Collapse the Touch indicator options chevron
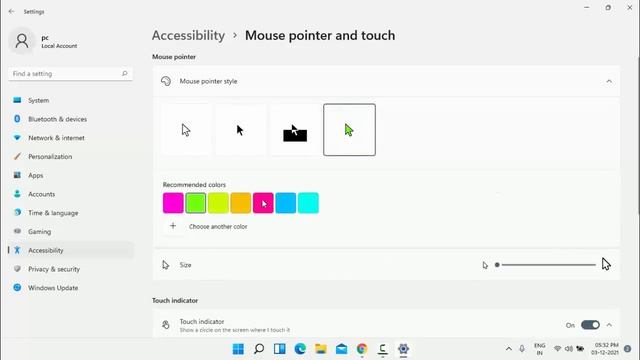This screenshot has height=360, width=640. 609,325
